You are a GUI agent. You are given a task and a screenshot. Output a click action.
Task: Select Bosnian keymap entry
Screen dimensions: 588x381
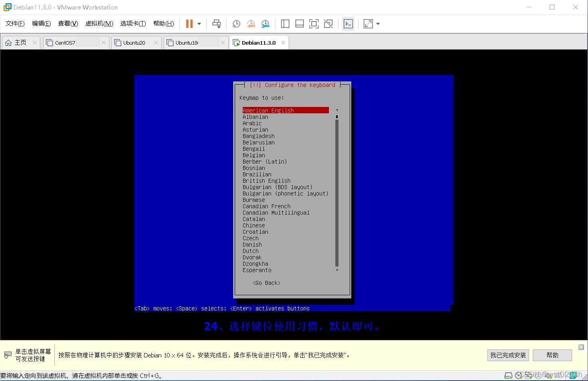(254, 168)
